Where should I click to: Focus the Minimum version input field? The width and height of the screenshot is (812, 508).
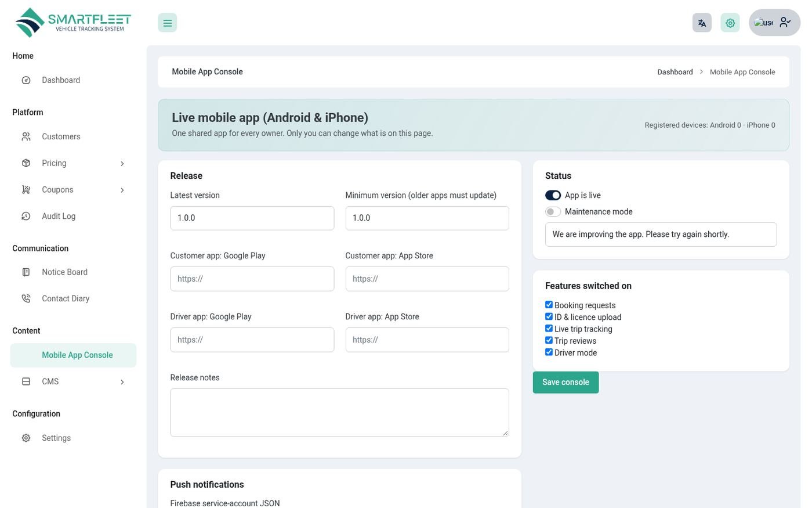427,218
